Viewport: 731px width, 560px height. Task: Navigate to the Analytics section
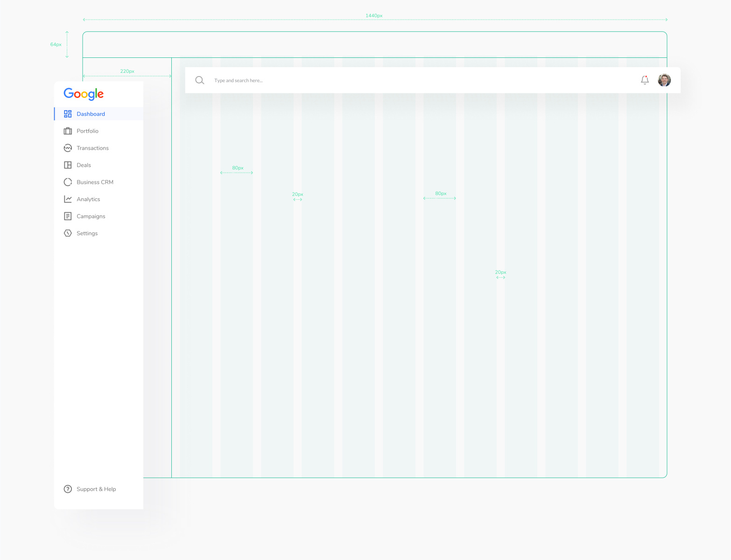88,199
